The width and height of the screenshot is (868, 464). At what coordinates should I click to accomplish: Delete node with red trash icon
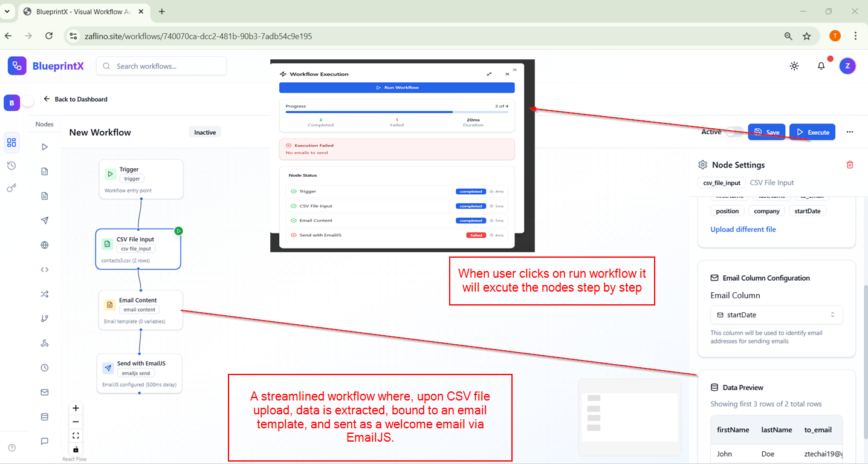tap(850, 165)
